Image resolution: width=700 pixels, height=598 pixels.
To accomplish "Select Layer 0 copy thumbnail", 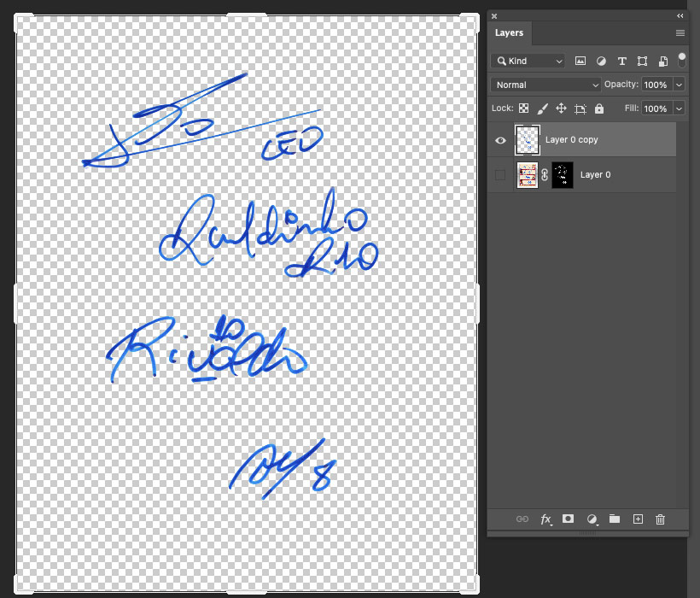I will pos(528,140).
